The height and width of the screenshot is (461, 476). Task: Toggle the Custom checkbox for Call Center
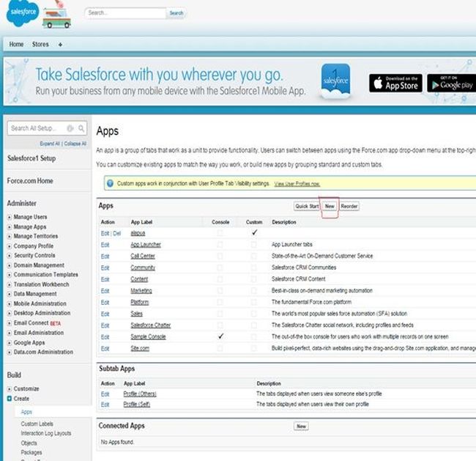254,257
